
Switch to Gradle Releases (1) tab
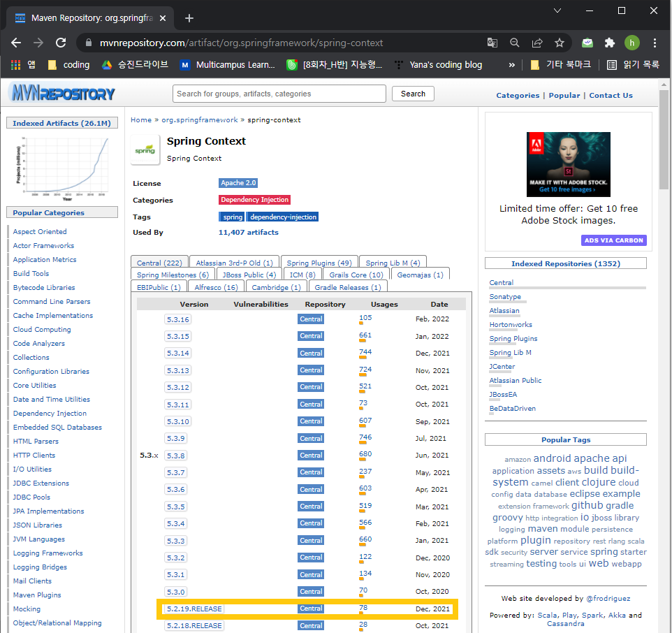(x=348, y=287)
